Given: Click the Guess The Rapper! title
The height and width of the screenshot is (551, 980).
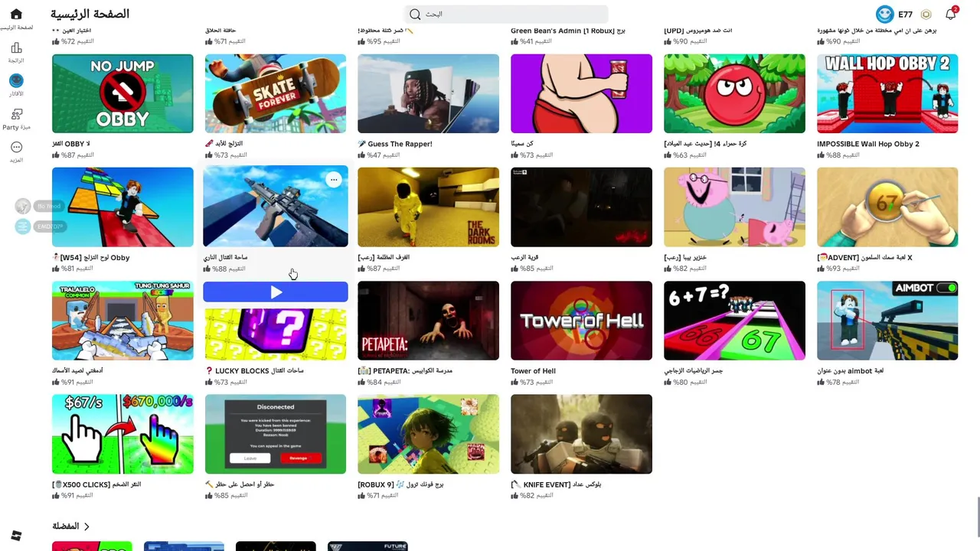Looking at the screenshot, I should coord(395,144).
